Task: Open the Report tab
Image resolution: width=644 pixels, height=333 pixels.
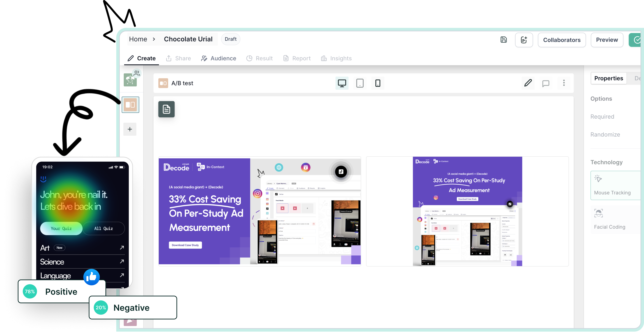Action: pos(297,58)
